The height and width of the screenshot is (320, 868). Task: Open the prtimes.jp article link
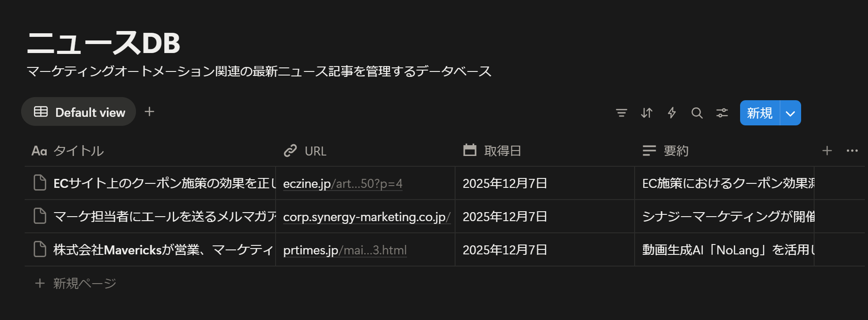pyautogui.click(x=345, y=250)
